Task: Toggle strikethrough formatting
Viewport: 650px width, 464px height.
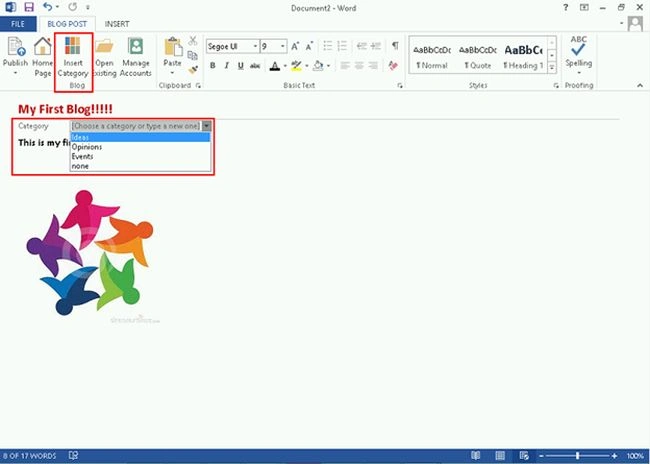Action: coord(255,66)
